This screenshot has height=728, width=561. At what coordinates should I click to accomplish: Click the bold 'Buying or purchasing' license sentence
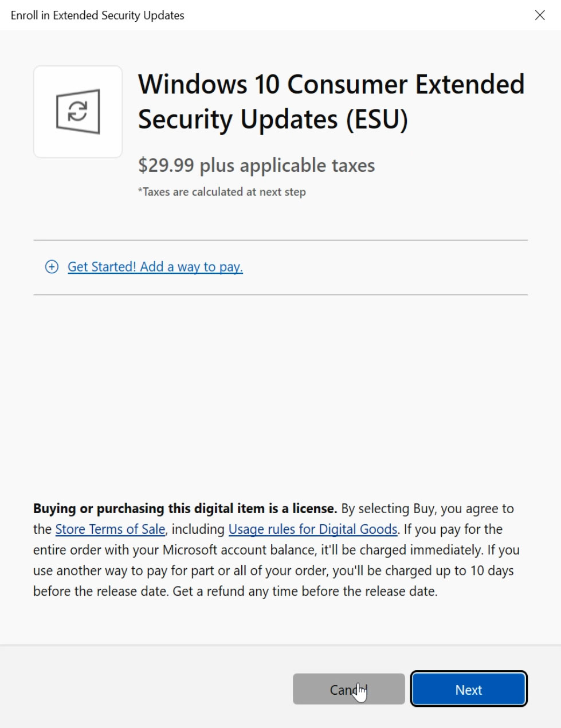click(x=185, y=509)
